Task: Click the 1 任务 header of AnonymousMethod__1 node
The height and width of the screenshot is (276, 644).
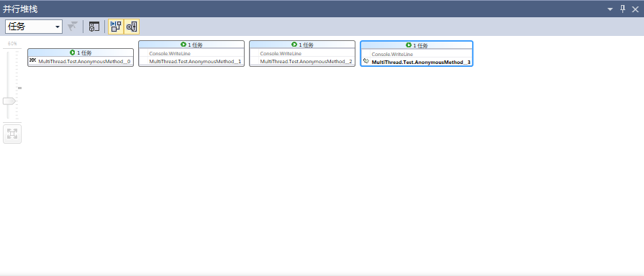Action: tap(191, 45)
